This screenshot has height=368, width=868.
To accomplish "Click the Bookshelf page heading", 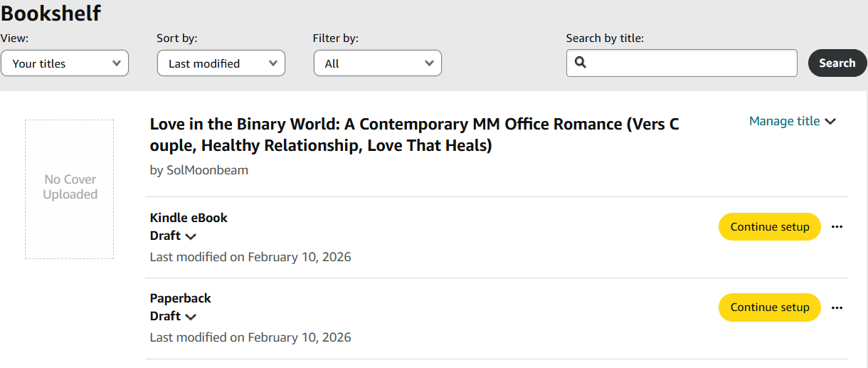I will click(x=51, y=13).
